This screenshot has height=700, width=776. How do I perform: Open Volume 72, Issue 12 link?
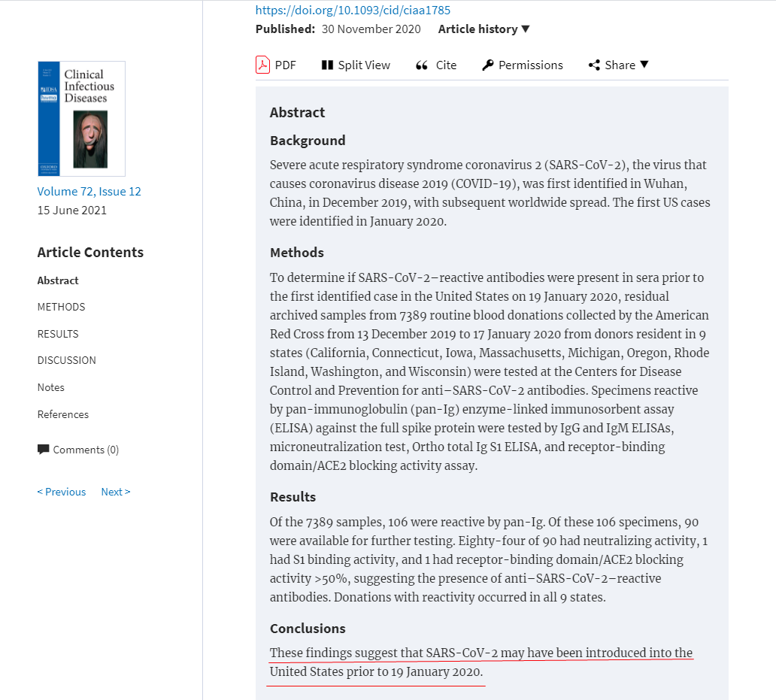89,191
